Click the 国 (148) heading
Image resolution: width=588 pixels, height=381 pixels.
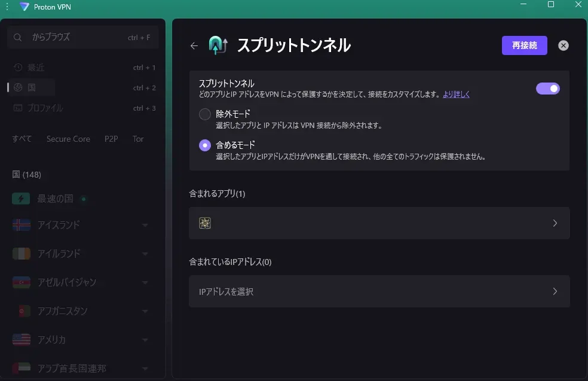(26, 174)
